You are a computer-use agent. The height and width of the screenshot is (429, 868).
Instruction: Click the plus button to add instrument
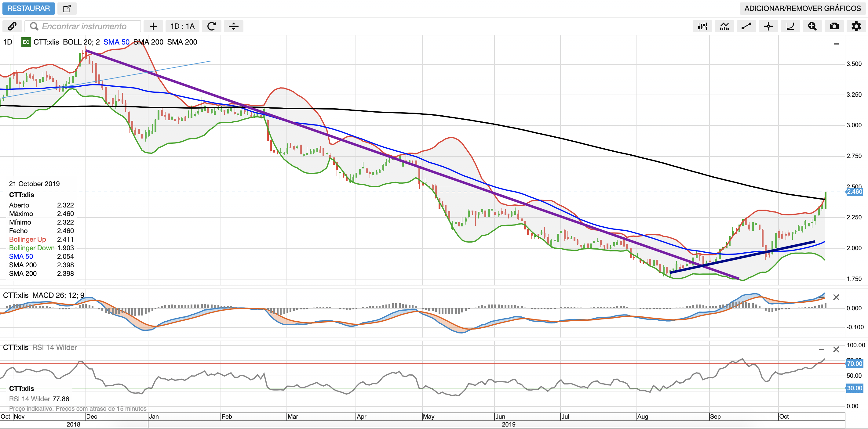[x=153, y=26]
